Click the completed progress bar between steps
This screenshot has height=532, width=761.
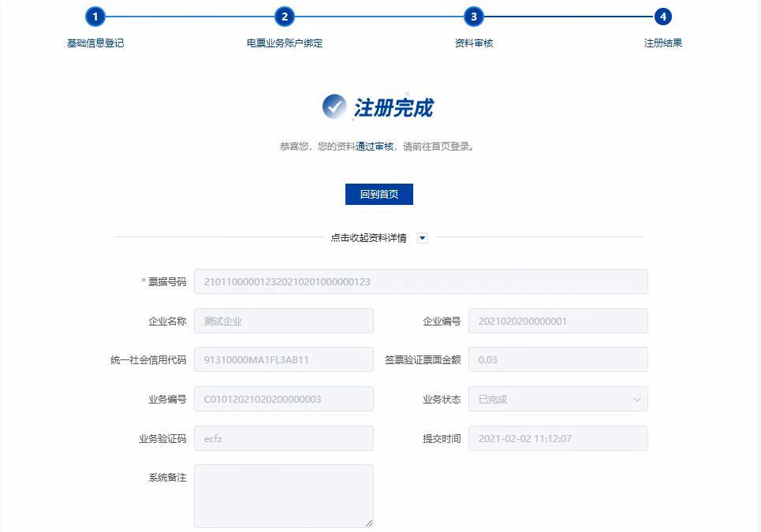(x=189, y=16)
